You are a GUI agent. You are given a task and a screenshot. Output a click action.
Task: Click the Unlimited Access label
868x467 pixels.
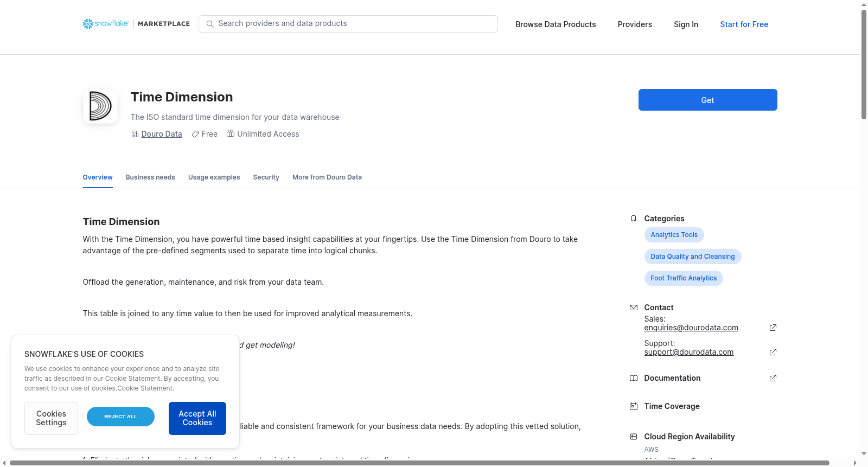click(268, 134)
